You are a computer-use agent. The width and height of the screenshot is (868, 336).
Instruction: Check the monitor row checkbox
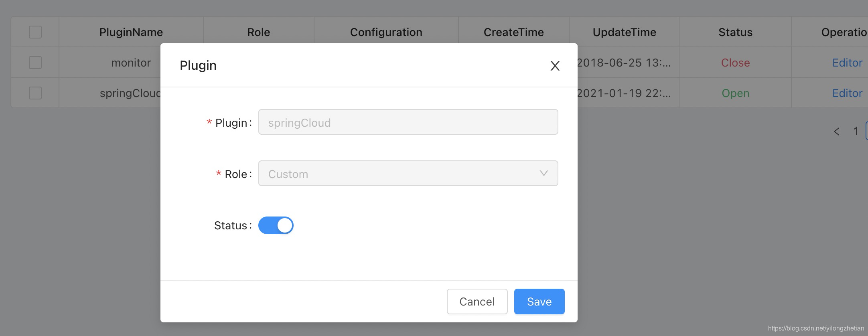pos(35,63)
